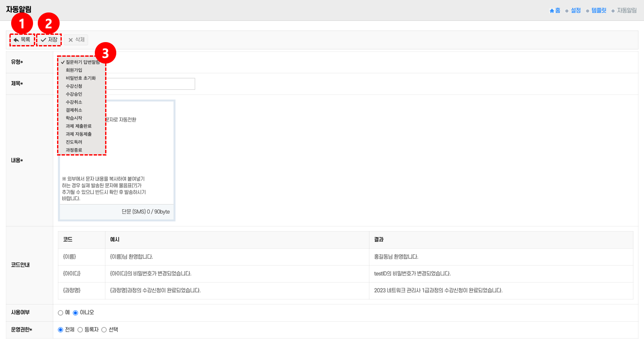
Task: Select 전체 for 운영권한
Action: pos(60,330)
